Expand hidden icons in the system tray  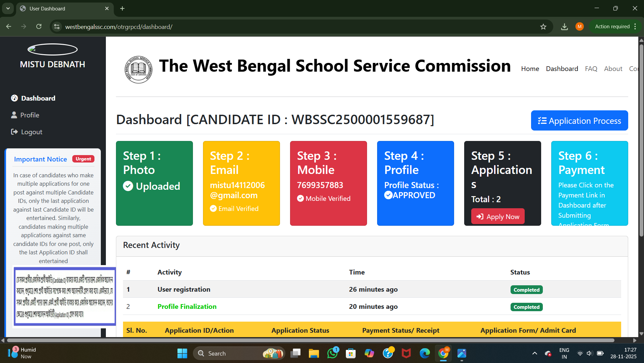click(x=534, y=353)
